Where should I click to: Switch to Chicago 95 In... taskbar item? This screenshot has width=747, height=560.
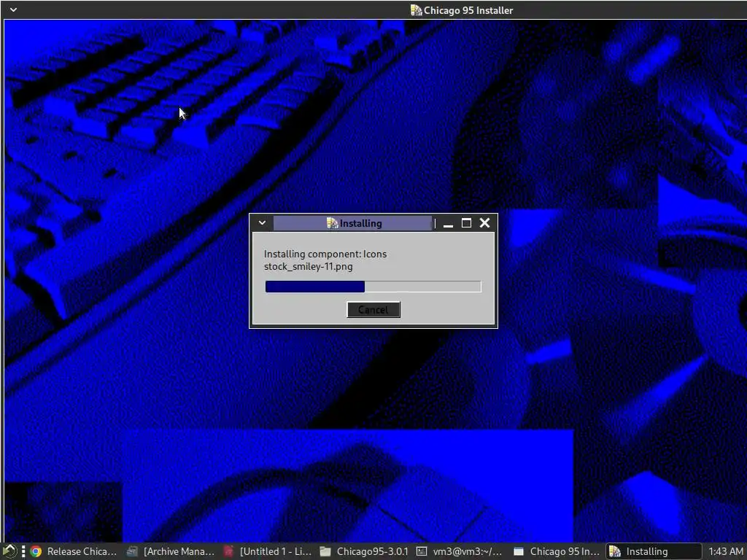(557, 551)
